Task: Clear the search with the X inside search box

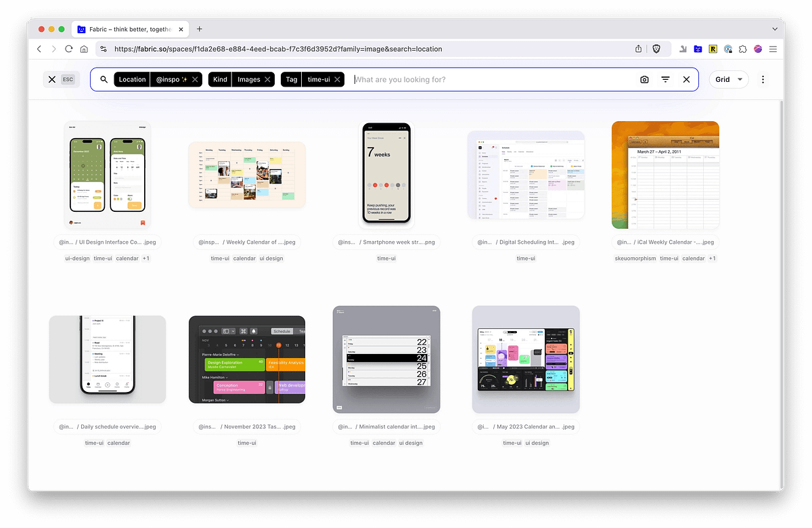Action: click(x=686, y=79)
